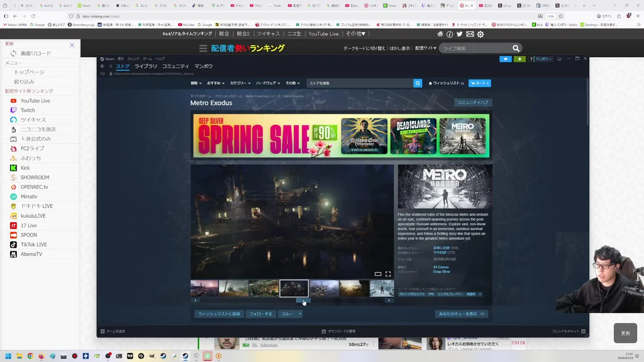The image size is (644, 362).
Task: Click the Steam back navigation arrow
Action: [102, 66]
